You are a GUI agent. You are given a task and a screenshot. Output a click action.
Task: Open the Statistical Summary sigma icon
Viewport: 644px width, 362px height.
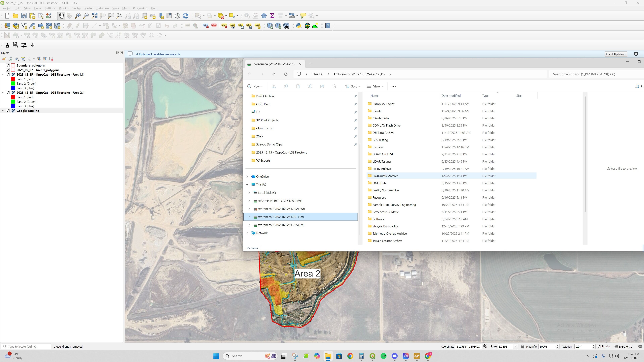(272, 16)
